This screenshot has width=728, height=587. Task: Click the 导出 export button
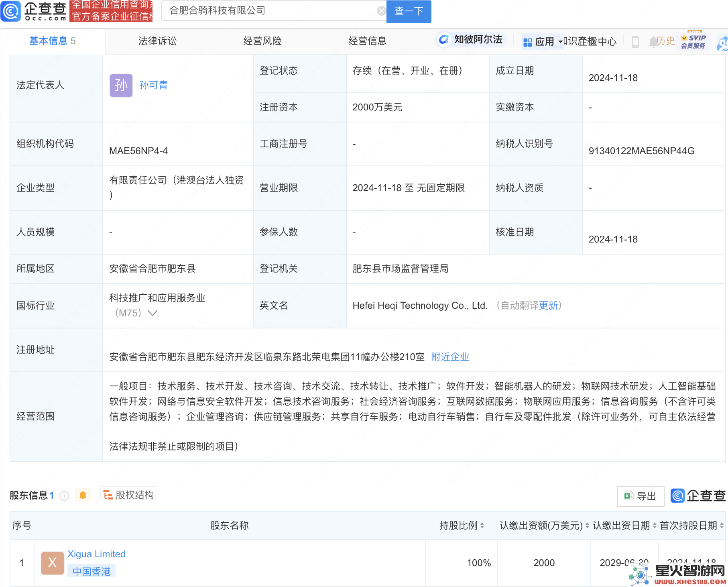coord(641,496)
